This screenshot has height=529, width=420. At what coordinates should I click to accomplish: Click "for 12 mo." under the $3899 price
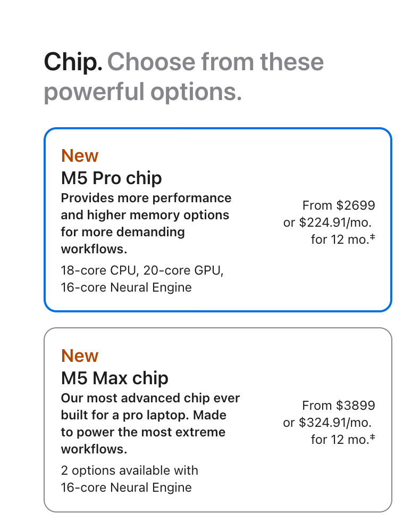click(339, 440)
